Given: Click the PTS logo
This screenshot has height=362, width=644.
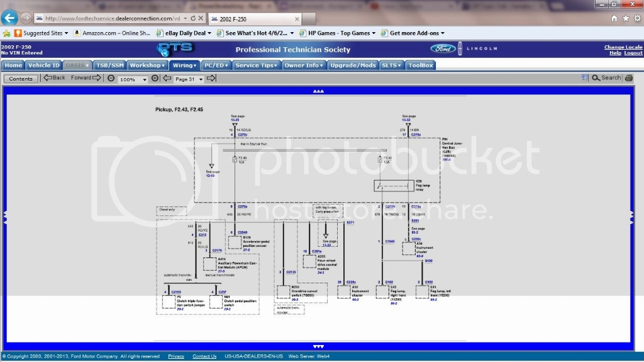Looking at the screenshot, I should tap(175, 49).
